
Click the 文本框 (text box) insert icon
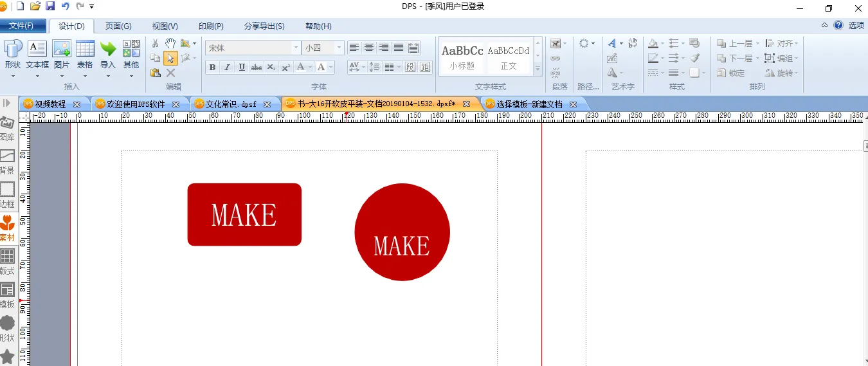click(37, 53)
